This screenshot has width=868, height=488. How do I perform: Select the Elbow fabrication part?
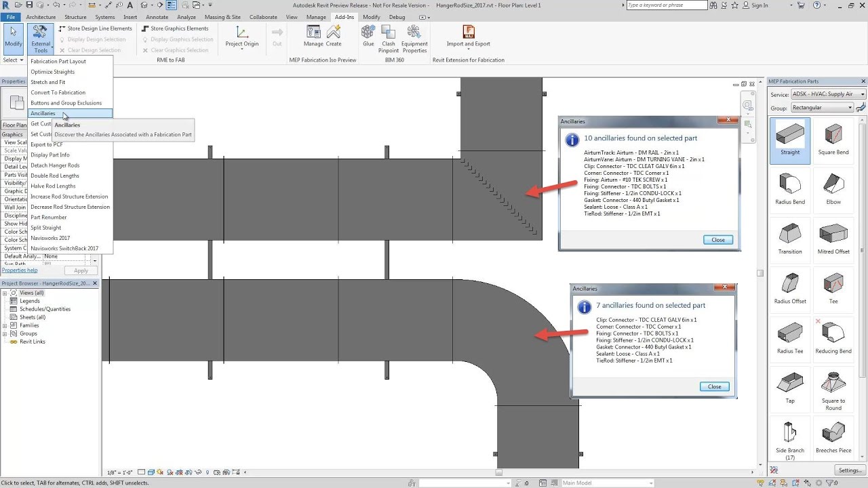click(x=833, y=190)
